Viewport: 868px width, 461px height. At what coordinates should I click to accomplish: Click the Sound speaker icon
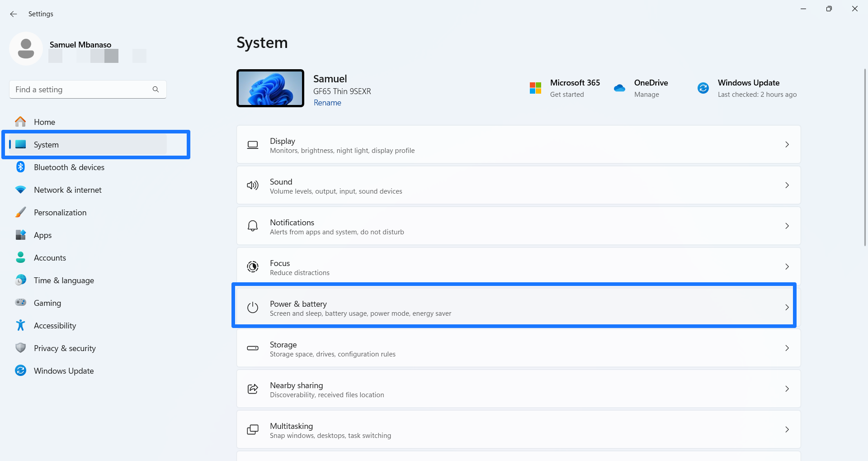click(253, 185)
